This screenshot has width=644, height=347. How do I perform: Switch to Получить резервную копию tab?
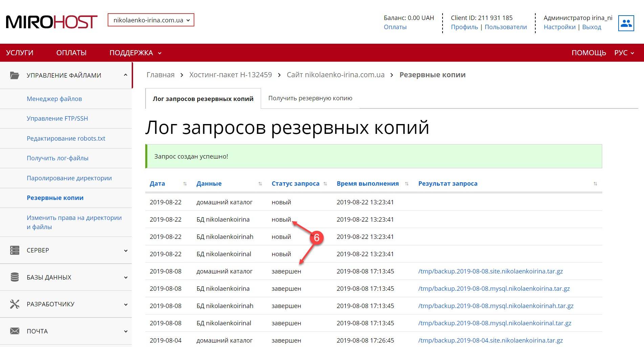click(310, 98)
